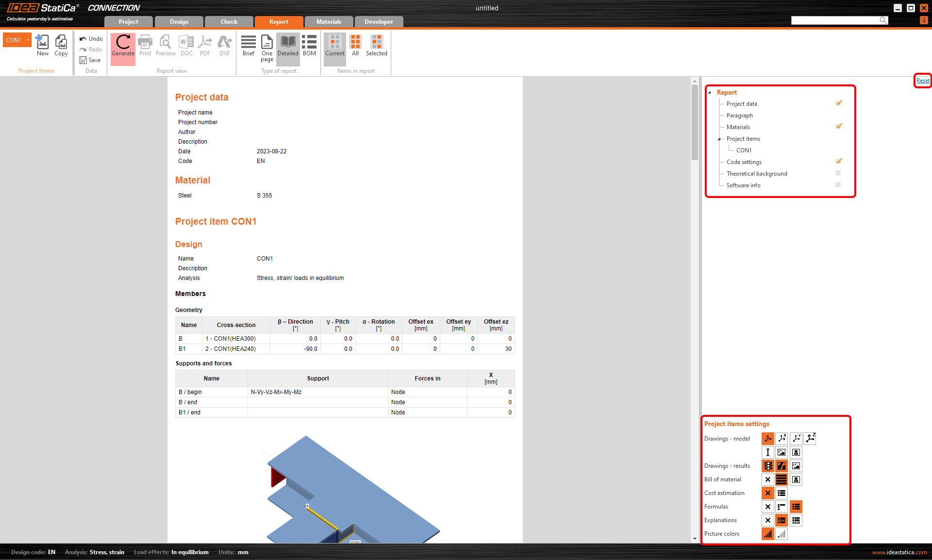
Task: Collapse the Project items tree node
Action: click(x=720, y=139)
